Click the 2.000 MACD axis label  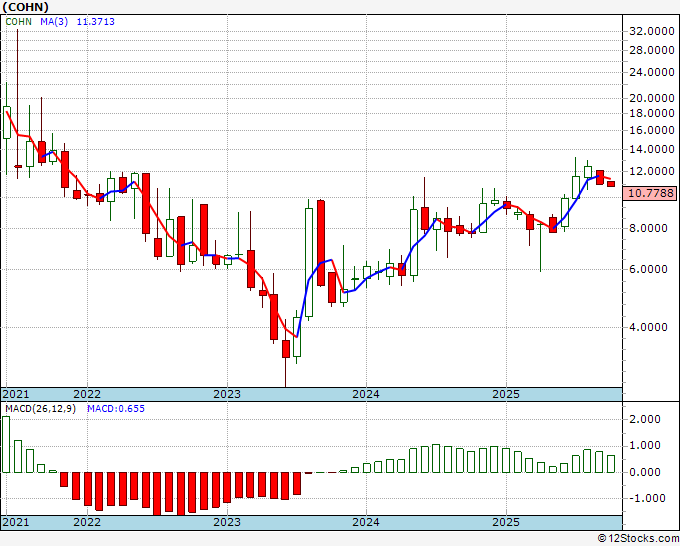644,419
